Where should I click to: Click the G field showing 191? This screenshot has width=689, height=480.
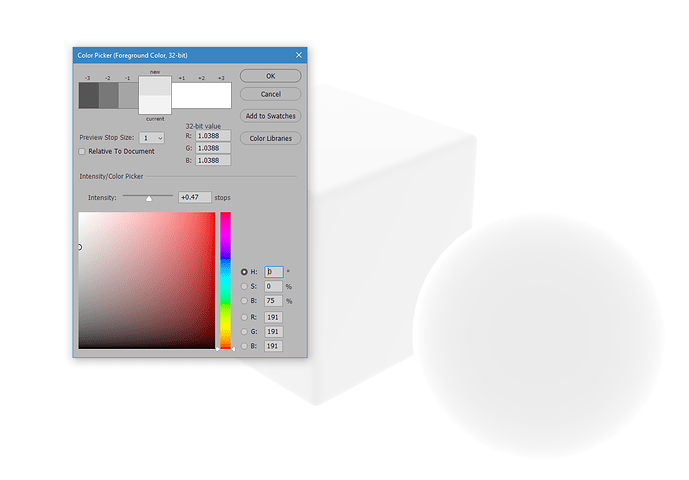(x=273, y=332)
